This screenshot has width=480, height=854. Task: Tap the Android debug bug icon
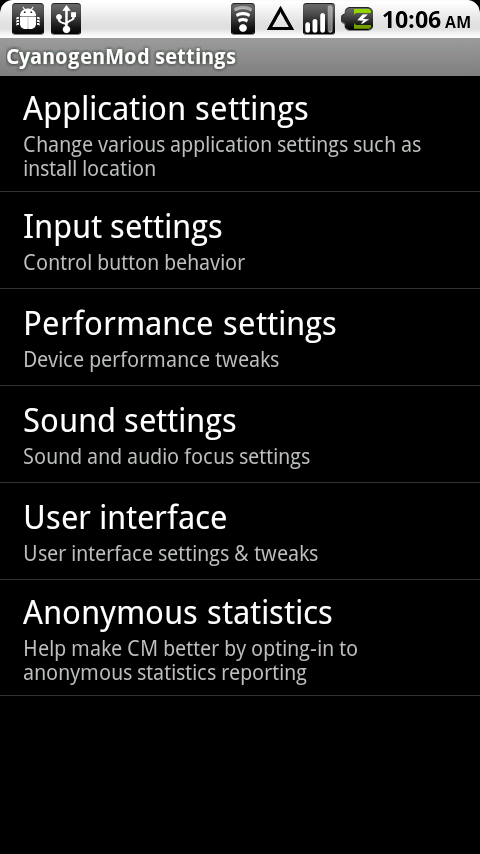(x=27, y=19)
